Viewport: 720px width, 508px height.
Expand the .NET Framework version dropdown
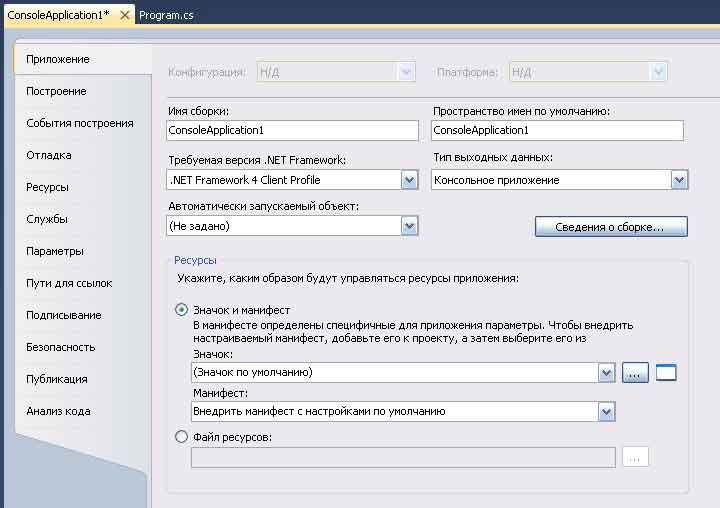[x=409, y=180]
